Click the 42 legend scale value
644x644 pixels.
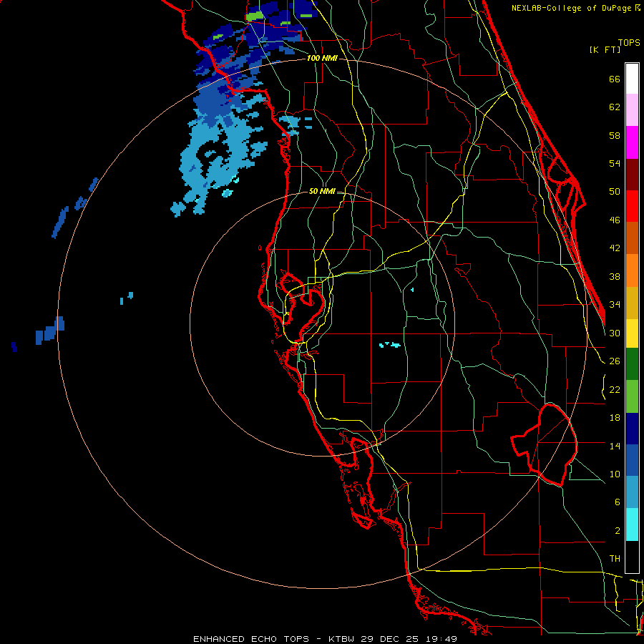coord(615,248)
